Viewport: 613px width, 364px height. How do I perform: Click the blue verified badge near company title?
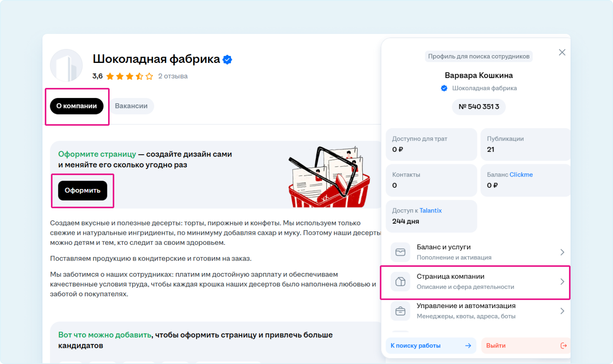click(x=227, y=59)
